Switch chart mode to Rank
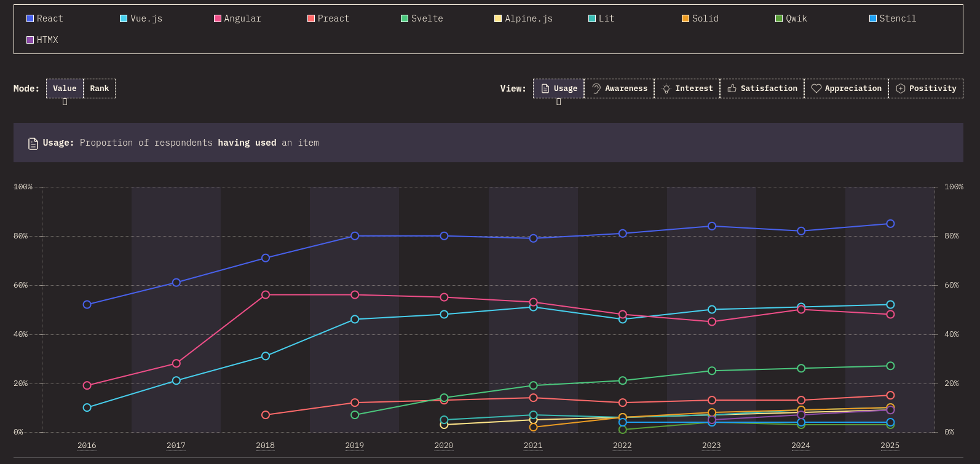Image resolution: width=980 pixels, height=464 pixels. [x=100, y=88]
